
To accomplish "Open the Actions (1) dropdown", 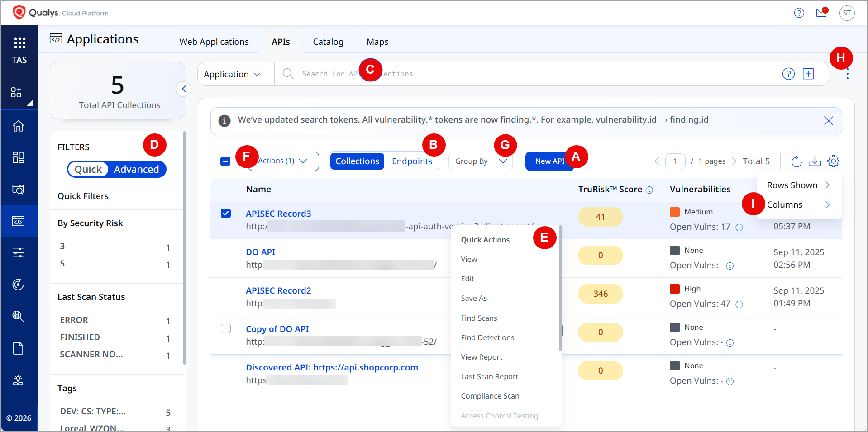I will tap(283, 161).
